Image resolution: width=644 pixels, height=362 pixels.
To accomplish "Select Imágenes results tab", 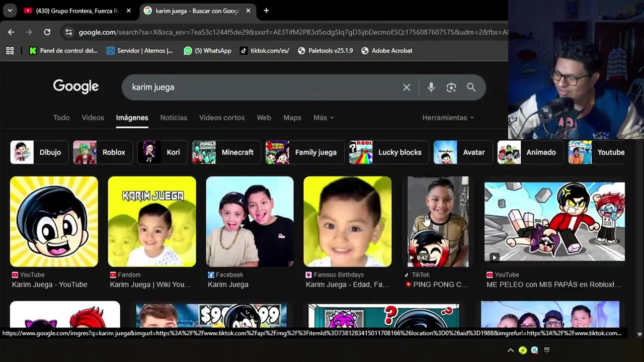I will [132, 118].
